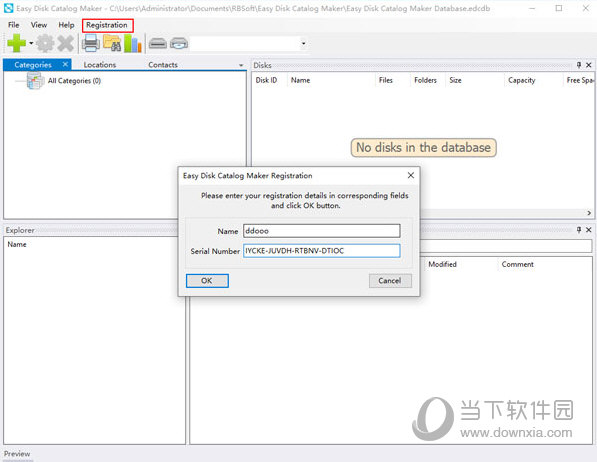Sort by the Comment column header

517,264
